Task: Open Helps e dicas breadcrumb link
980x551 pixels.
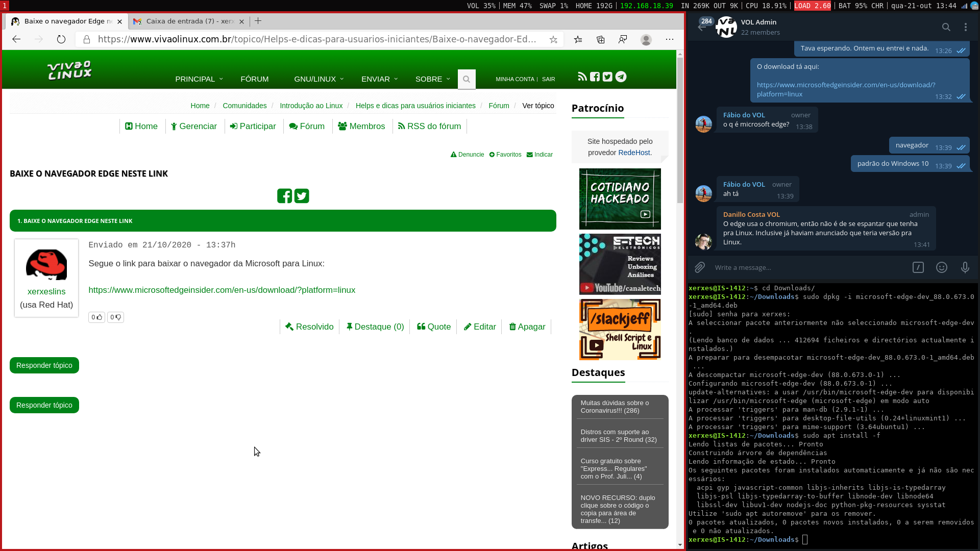Action: point(415,106)
